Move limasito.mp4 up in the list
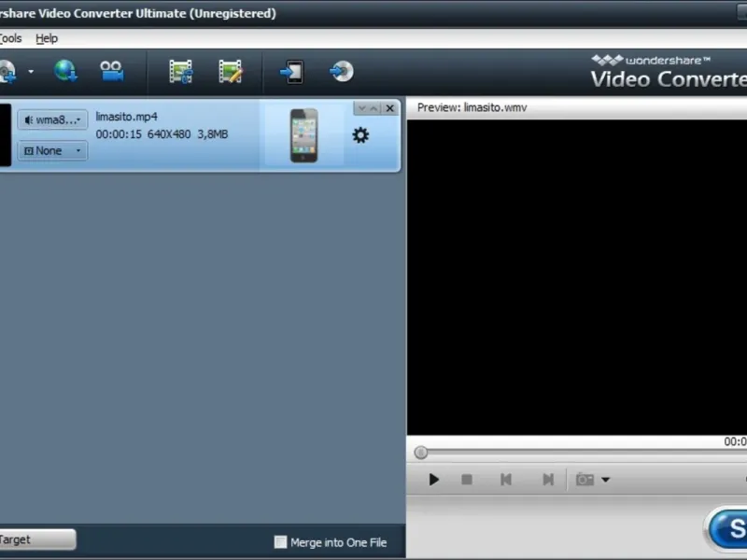The width and height of the screenshot is (747, 560). (x=374, y=108)
